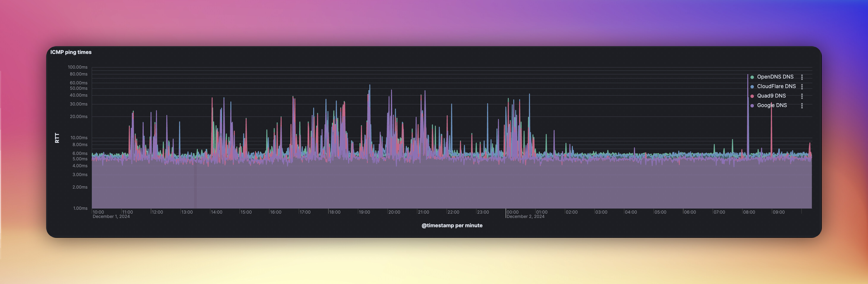The width and height of the screenshot is (868, 284).
Task: Click the 1.00ms y-axis value
Action: point(80,208)
